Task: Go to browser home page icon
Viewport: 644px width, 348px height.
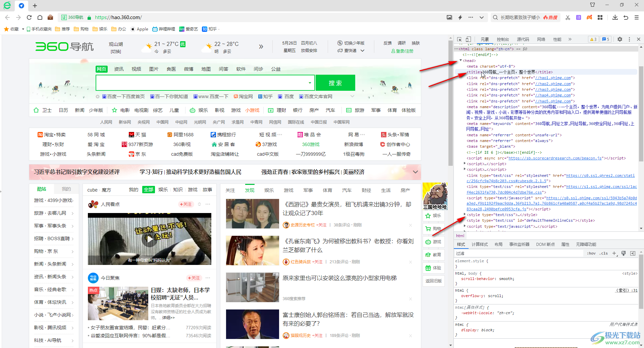Action: pos(40,17)
